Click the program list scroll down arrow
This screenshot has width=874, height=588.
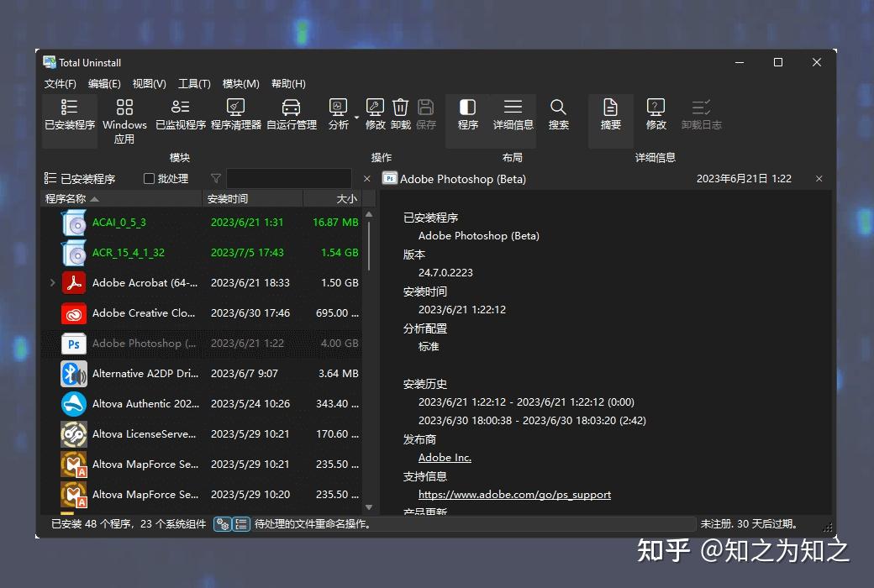point(368,507)
